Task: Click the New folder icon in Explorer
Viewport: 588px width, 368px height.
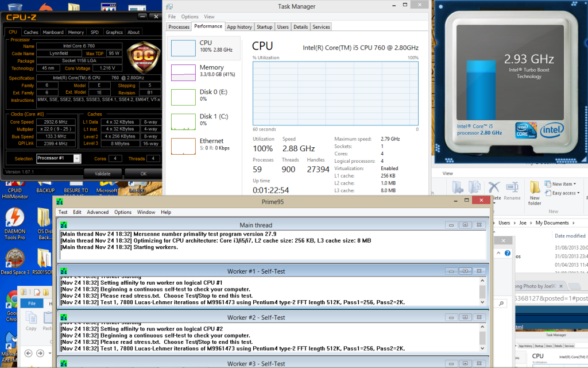Action: coord(535,187)
